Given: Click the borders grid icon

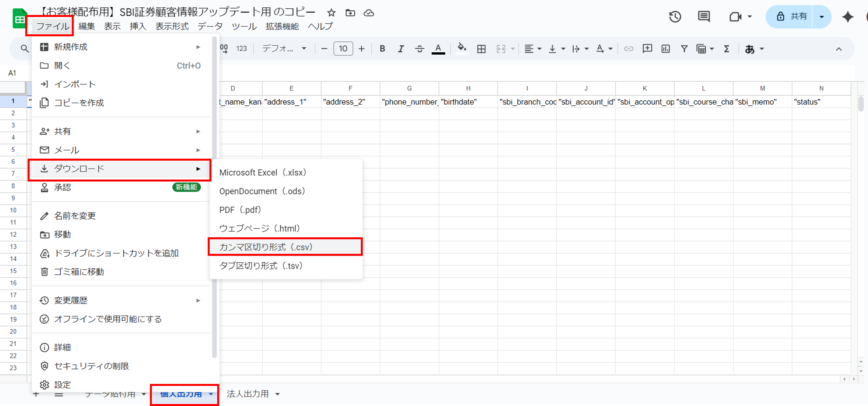Looking at the screenshot, I should coord(481,49).
